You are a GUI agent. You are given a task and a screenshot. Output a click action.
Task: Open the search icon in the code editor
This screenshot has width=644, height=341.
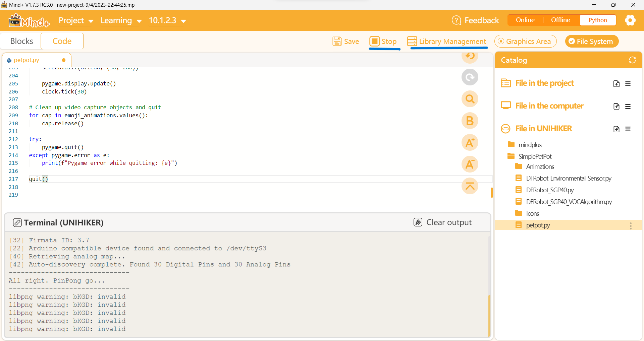[x=470, y=99]
